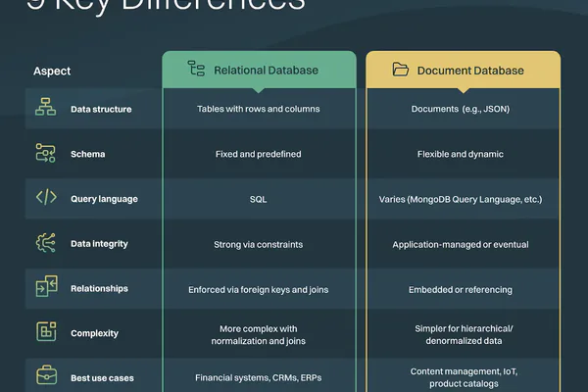This screenshot has width=588, height=392.
Task: Click 'Tables with rows and columns' cell
Action: (259, 109)
